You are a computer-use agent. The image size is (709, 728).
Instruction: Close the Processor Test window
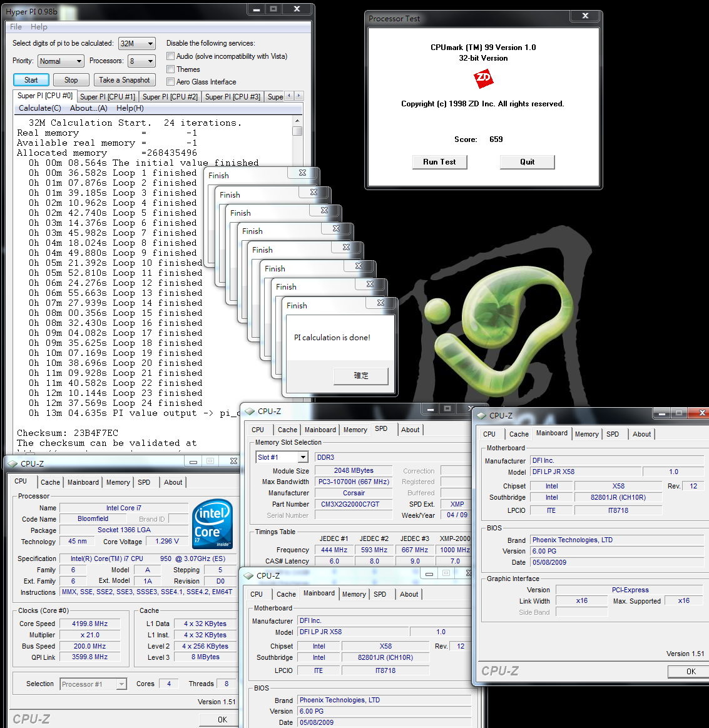pos(586,16)
